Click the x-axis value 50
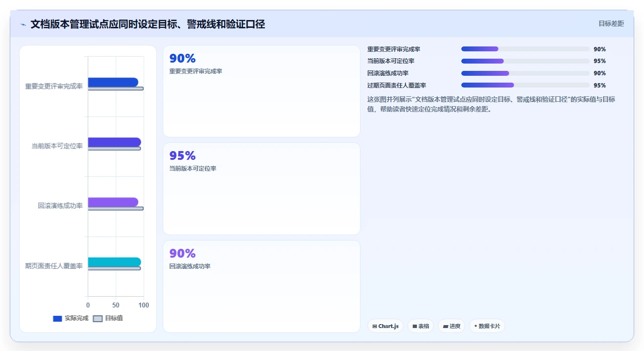The height and width of the screenshot is (351, 644). click(116, 305)
